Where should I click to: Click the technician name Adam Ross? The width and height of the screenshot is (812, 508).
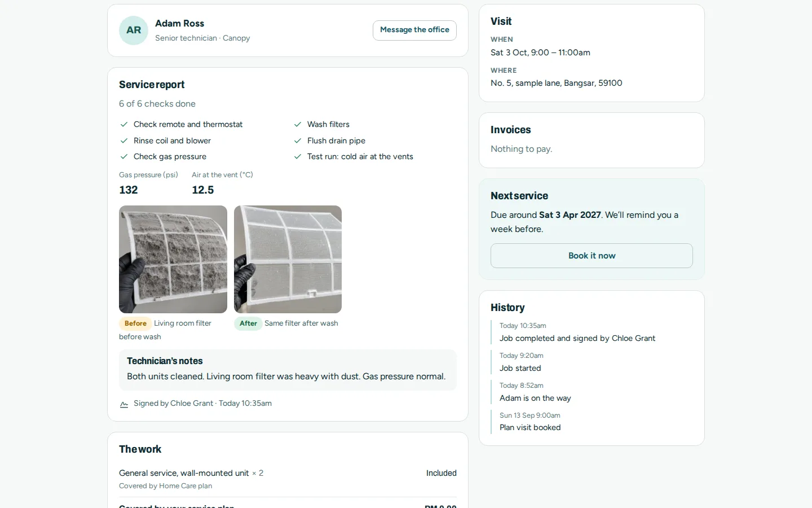click(179, 24)
